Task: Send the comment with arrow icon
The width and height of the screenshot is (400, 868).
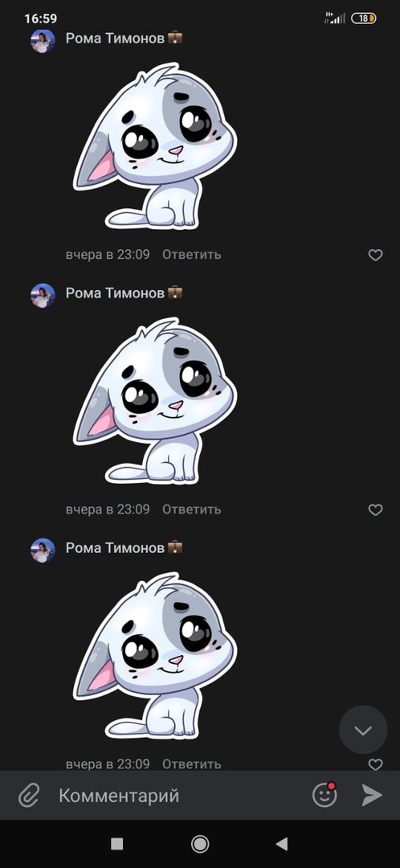Action: point(372,795)
